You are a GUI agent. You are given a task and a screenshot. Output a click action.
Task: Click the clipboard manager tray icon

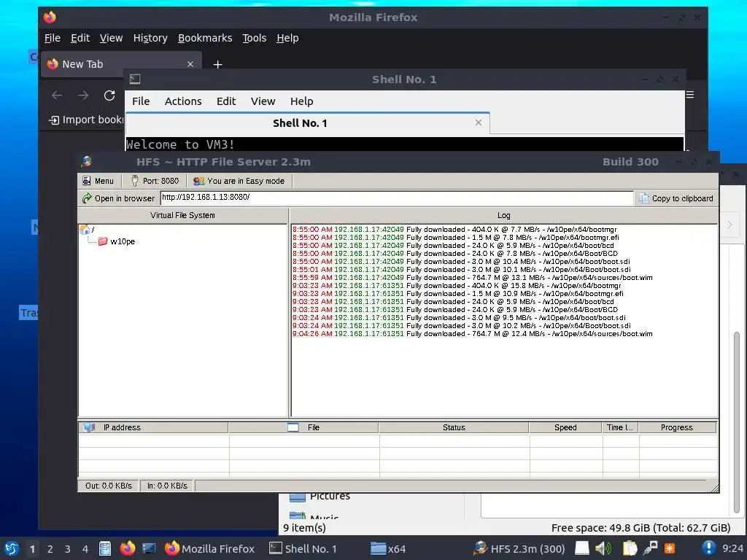coord(630,548)
